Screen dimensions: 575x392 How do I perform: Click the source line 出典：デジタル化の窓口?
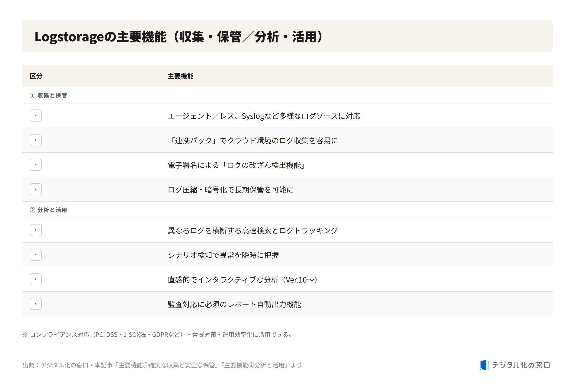coord(162,365)
